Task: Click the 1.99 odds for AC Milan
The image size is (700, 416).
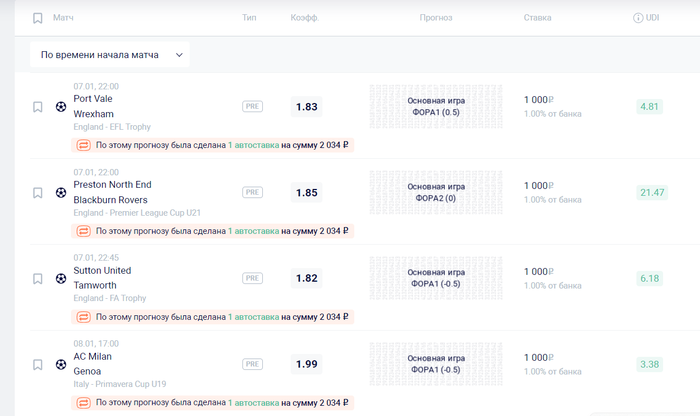Action: pos(307,364)
